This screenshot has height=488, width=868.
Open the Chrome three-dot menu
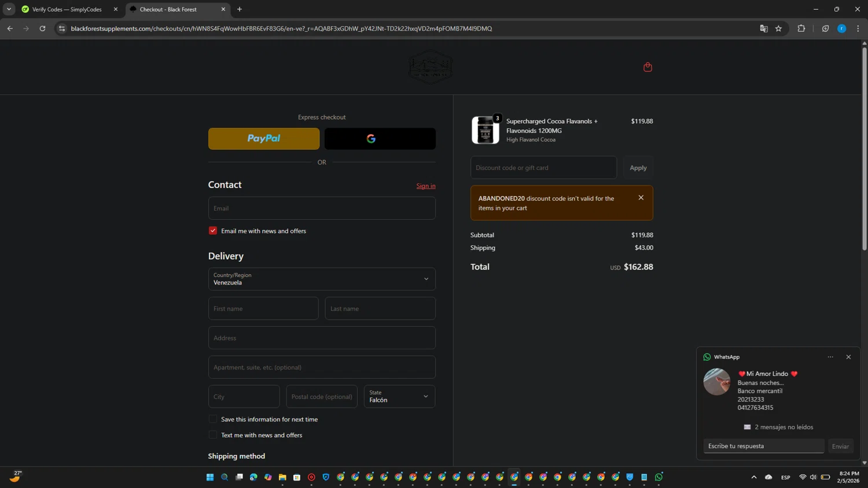(858, 28)
